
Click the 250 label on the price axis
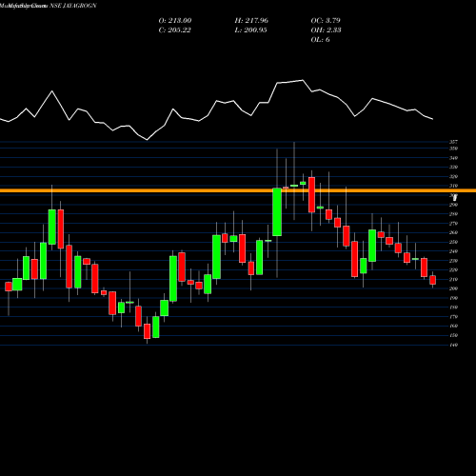tap(453, 242)
